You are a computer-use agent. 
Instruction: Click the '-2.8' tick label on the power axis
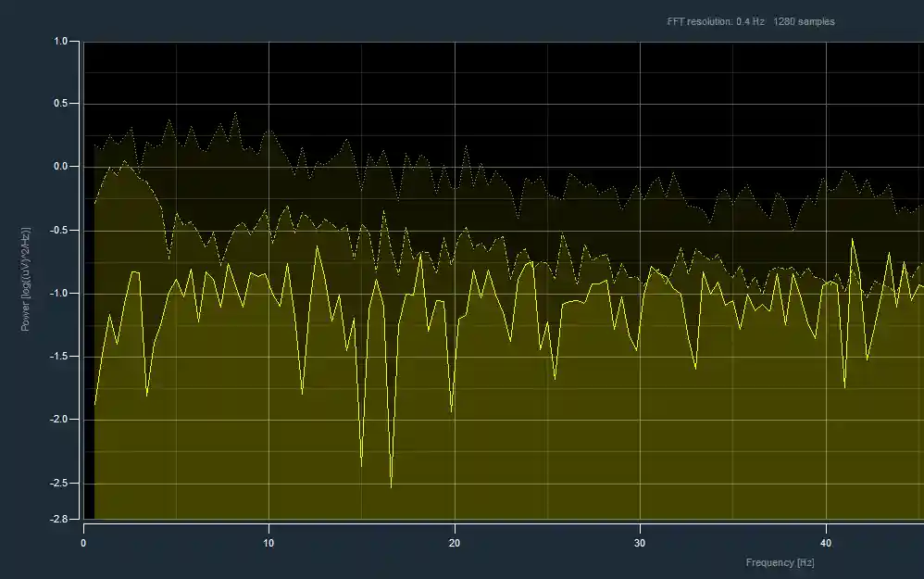click(x=59, y=519)
